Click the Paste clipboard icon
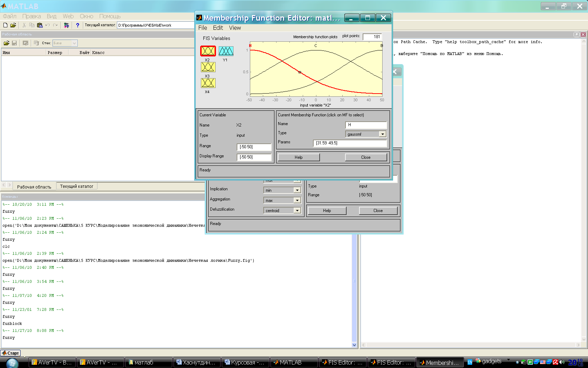Viewport: 588px width, 368px height. click(x=40, y=25)
